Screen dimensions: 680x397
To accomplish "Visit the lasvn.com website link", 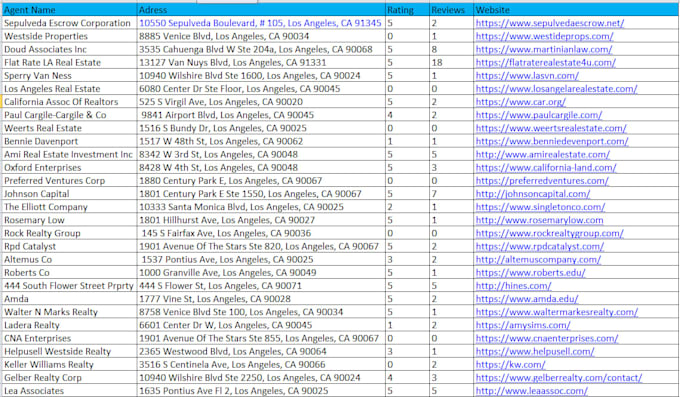I will (x=527, y=75).
